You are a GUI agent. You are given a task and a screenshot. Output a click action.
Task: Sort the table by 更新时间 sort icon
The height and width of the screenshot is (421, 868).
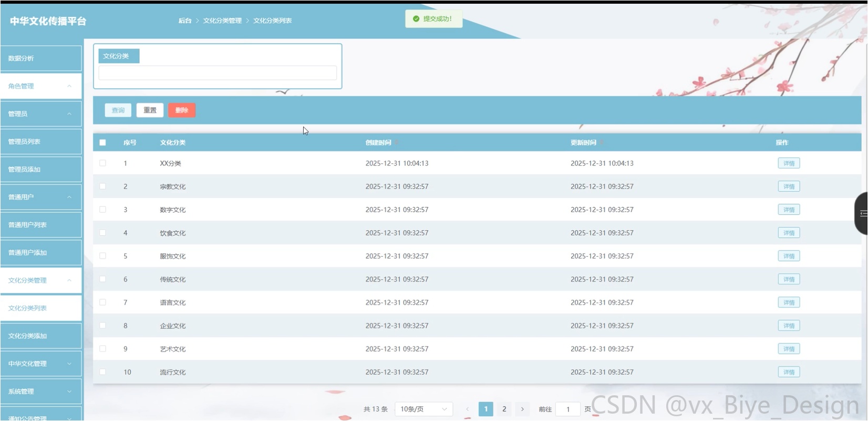(x=602, y=143)
